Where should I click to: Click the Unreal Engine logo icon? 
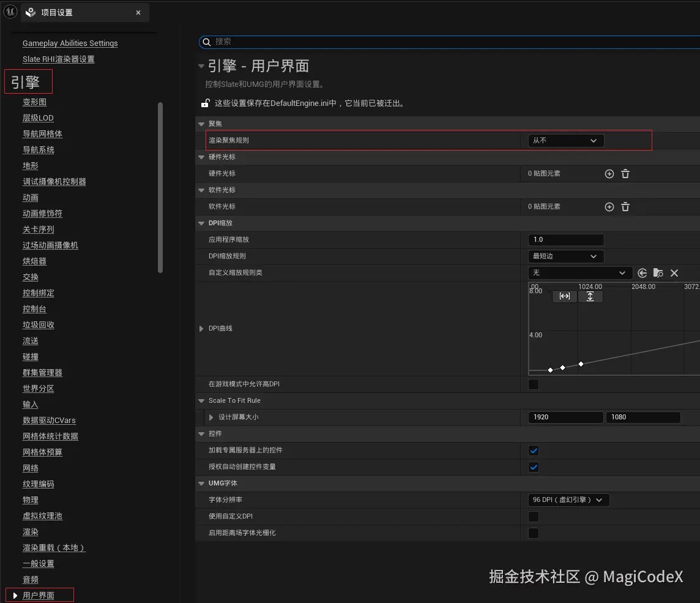click(10, 12)
